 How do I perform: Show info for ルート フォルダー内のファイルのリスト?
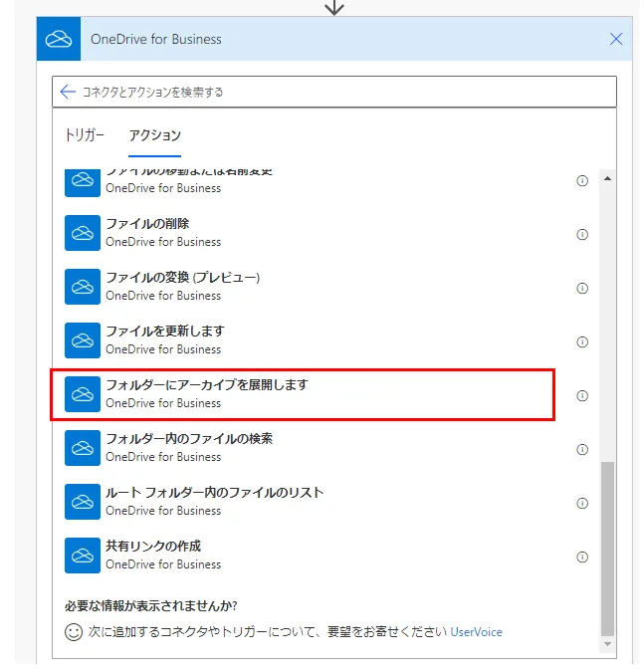pos(582,503)
